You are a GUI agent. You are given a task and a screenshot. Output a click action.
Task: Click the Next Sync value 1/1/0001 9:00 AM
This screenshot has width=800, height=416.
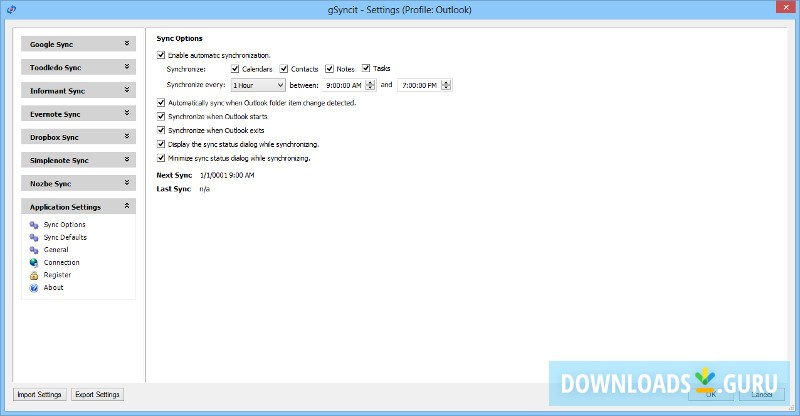tap(227, 175)
